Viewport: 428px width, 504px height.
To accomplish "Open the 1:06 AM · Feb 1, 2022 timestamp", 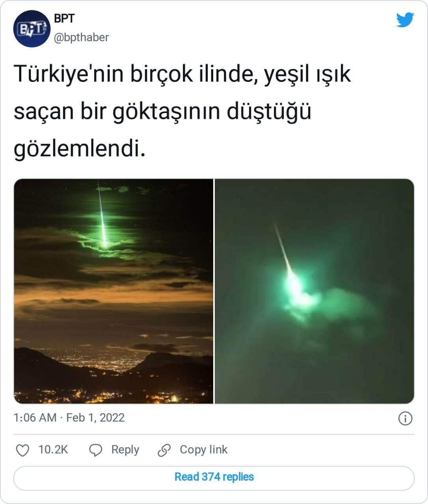I will (69, 418).
